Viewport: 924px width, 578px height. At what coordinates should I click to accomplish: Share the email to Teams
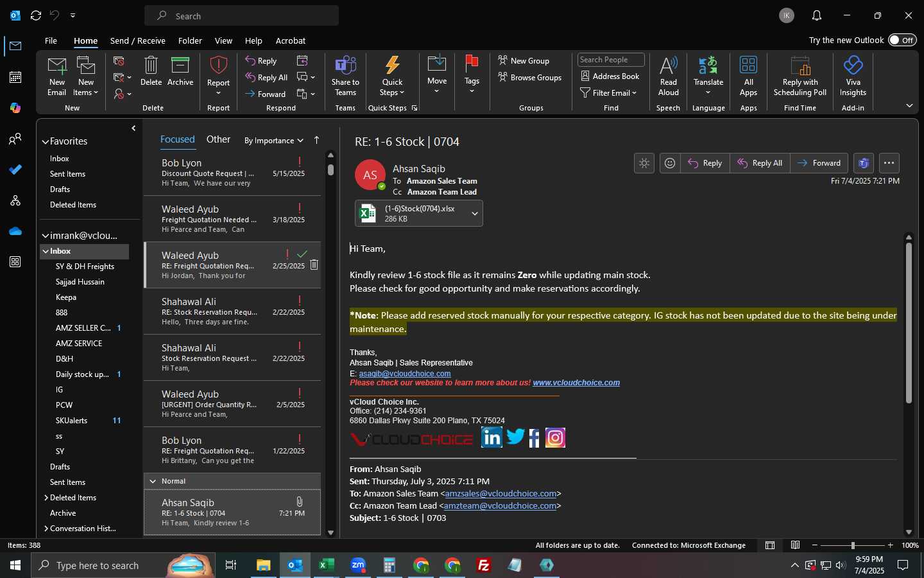click(x=345, y=76)
